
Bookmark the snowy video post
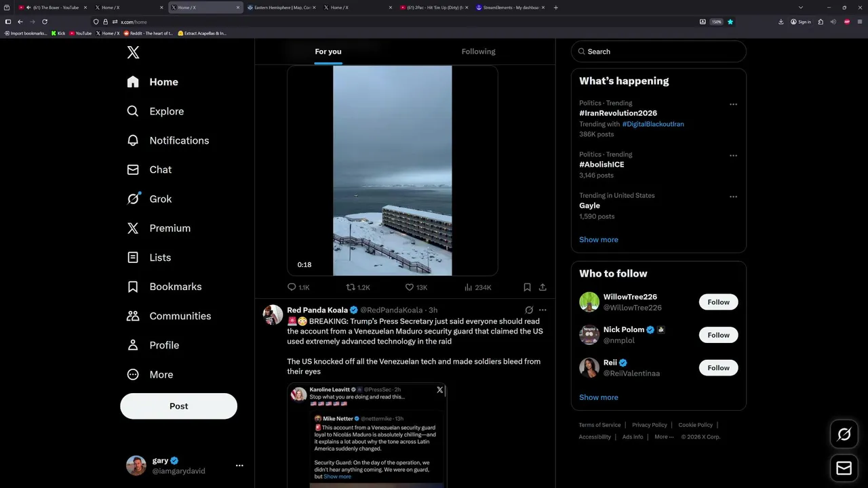click(x=527, y=287)
